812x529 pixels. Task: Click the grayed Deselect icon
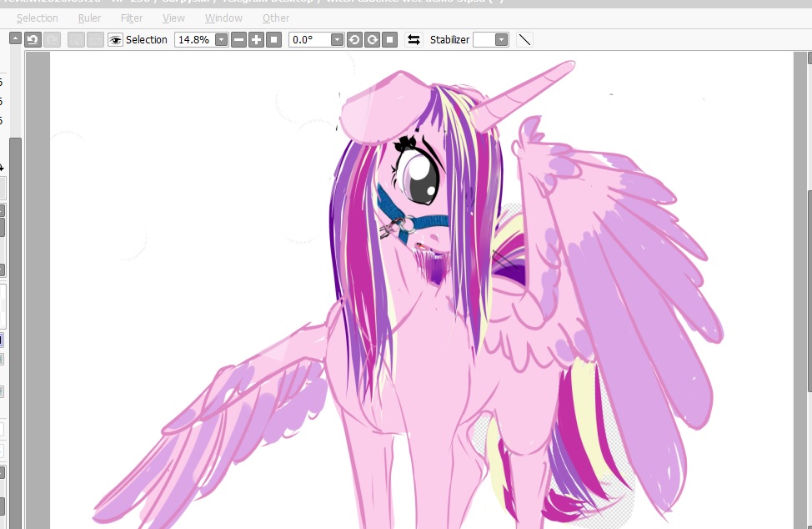[x=76, y=40]
